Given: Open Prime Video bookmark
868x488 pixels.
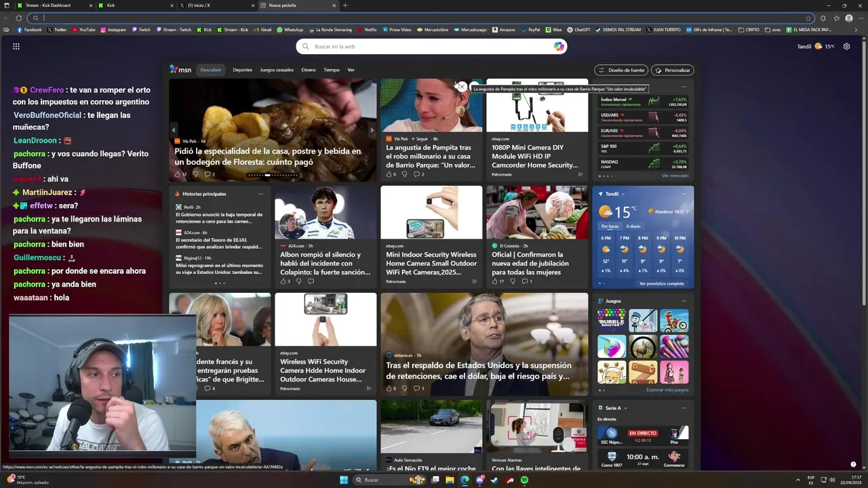Looking at the screenshot, I should click(x=397, y=30).
